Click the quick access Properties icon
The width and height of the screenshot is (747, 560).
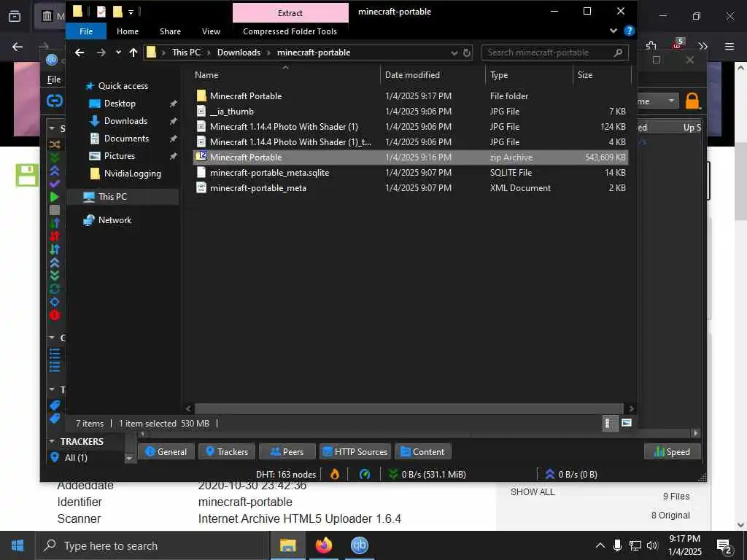click(101, 12)
